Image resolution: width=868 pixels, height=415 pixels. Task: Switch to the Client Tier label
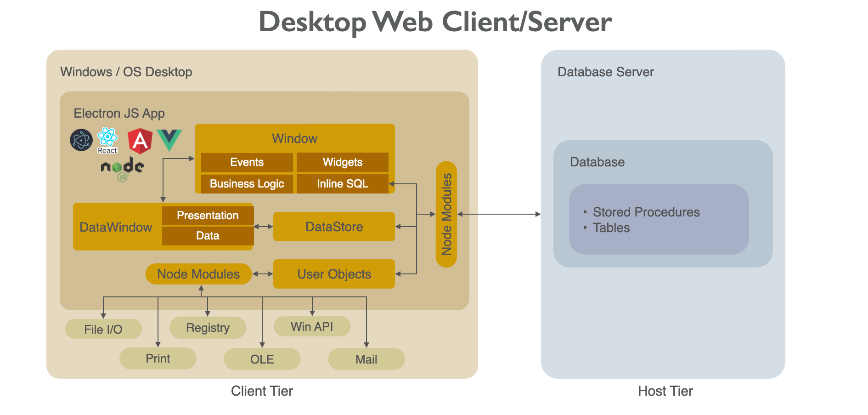pyautogui.click(x=262, y=391)
